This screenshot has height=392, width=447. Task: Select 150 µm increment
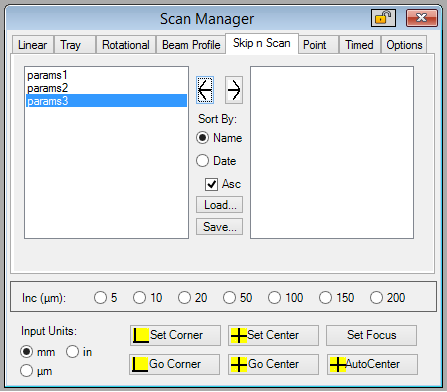pyautogui.click(x=336, y=297)
